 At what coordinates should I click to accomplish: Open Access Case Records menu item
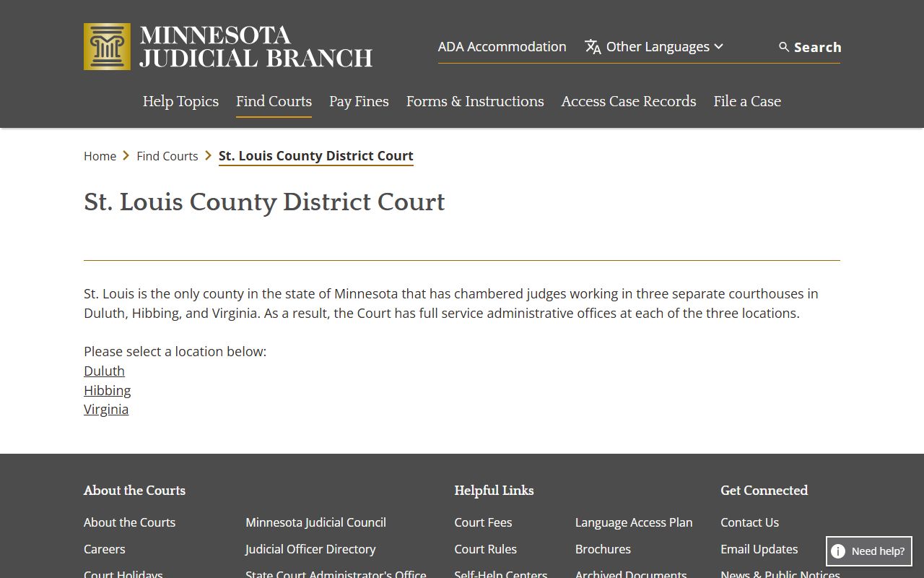coord(629,101)
